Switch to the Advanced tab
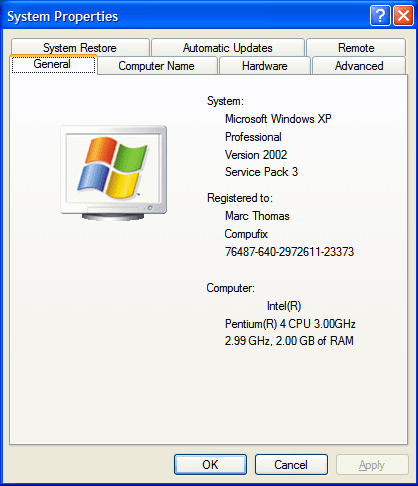Screen dimensions: 418x486 click(359, 66)
